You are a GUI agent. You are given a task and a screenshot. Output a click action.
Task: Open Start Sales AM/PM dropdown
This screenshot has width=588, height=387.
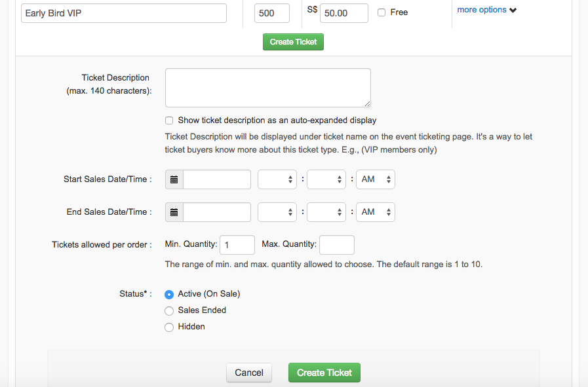(x=376, y=179)
